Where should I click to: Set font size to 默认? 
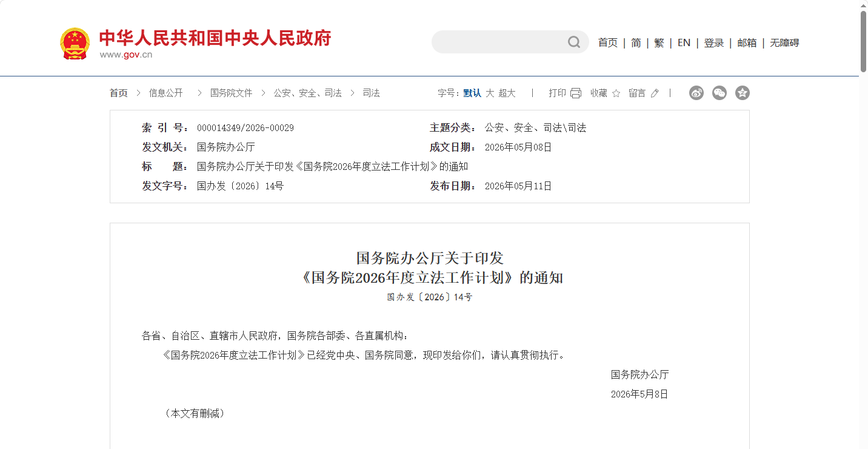472,93
